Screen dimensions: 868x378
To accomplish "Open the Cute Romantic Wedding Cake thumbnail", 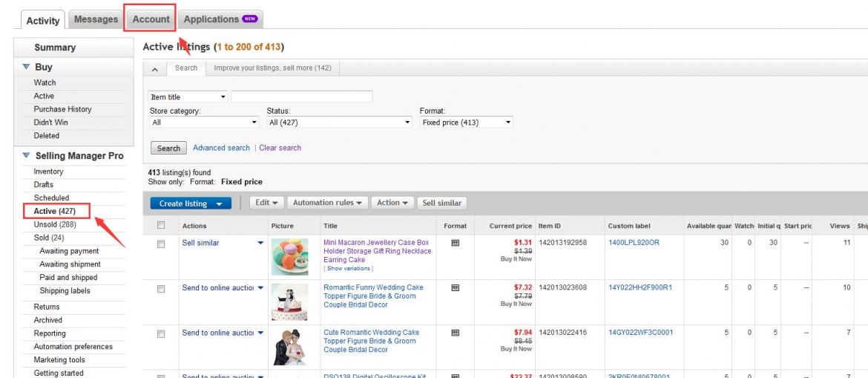I will 289,347.
